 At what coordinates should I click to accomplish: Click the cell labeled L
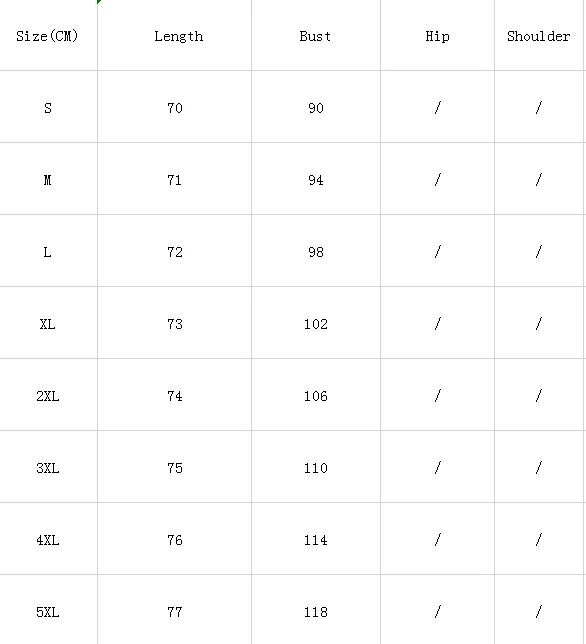48,251
